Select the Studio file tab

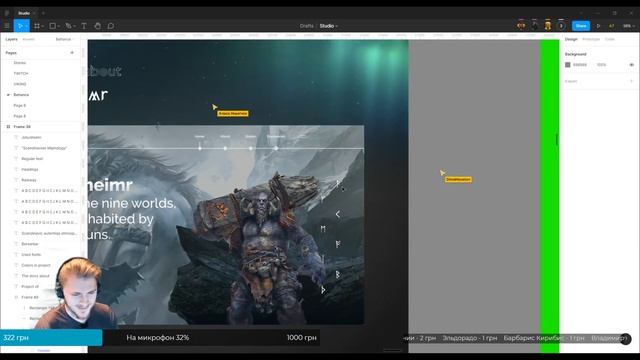(x=24, y=13)
